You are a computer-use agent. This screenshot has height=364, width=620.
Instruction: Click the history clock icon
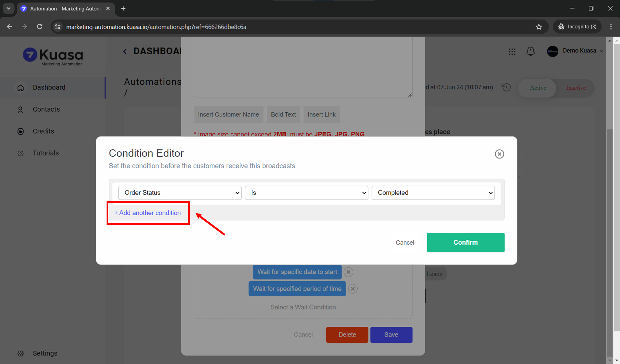(506, 87)
